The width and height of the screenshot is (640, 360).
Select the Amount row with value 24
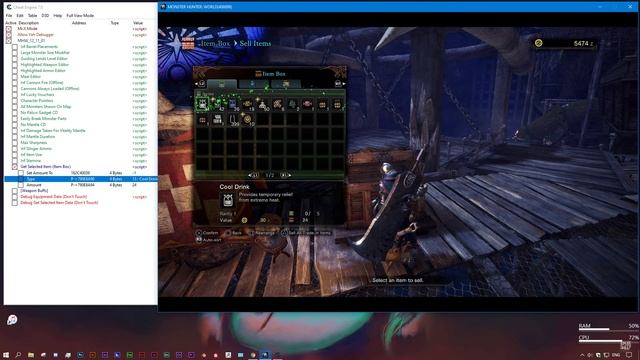coord(81,185)
